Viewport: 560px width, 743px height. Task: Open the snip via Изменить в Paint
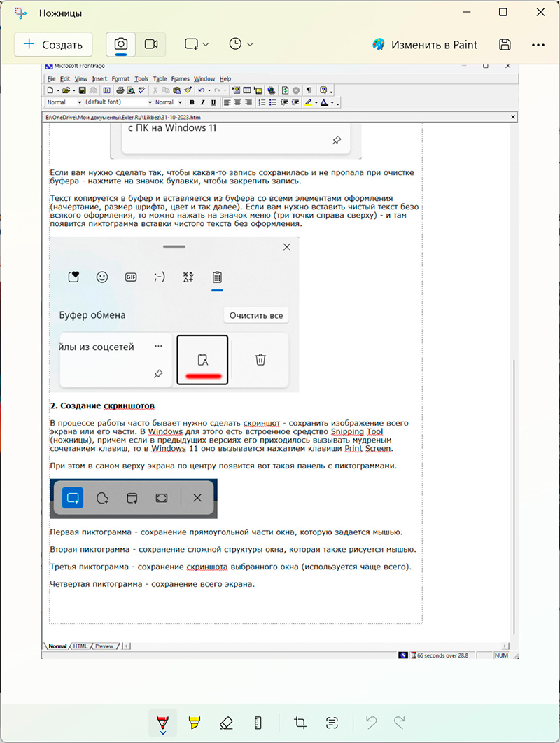point(425,44)
